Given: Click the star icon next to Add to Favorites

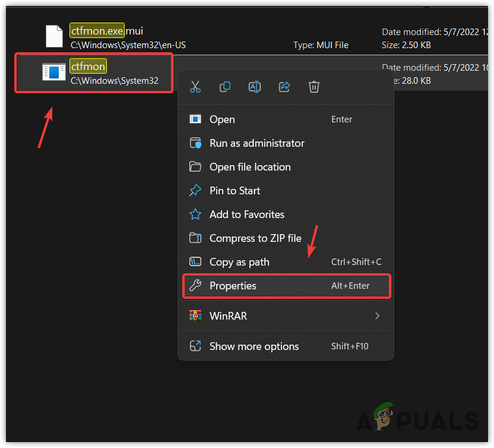Looking at the screenshot, I should (x=195, y=214).
